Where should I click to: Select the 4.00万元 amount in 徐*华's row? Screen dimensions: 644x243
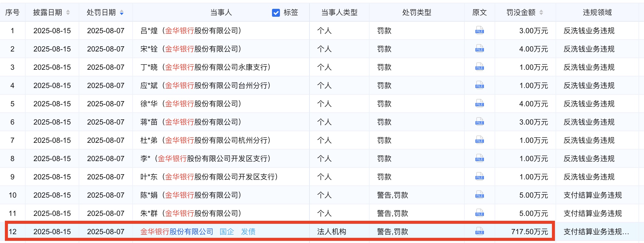click(534, 104)
